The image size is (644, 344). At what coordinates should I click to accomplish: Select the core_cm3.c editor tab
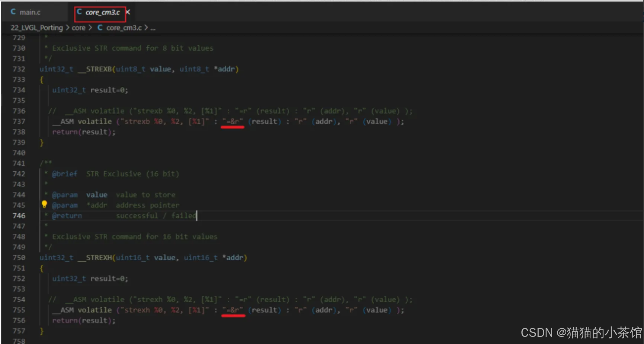(102, 12)
